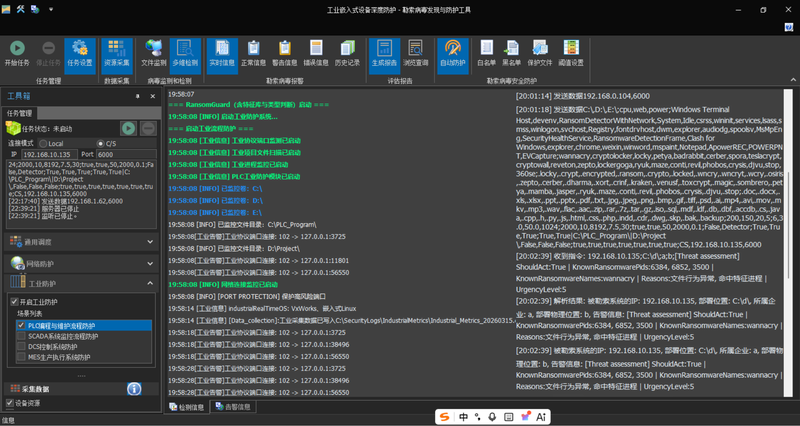Click the help icon below window controls
The height and width of the screenshot is (426, 800).
(x=789, y=27)
